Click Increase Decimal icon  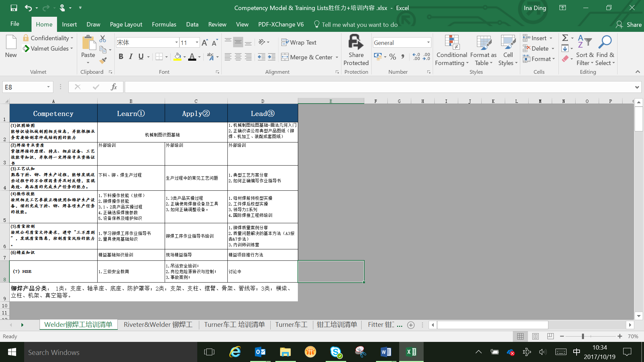pos(416,57)
